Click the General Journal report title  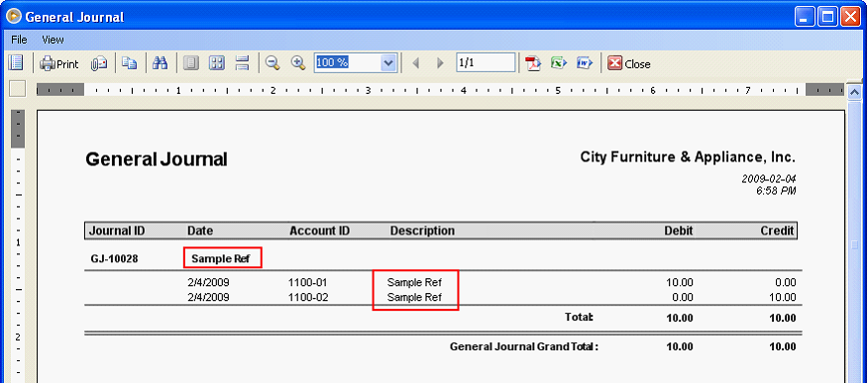[x=157, y=159]
